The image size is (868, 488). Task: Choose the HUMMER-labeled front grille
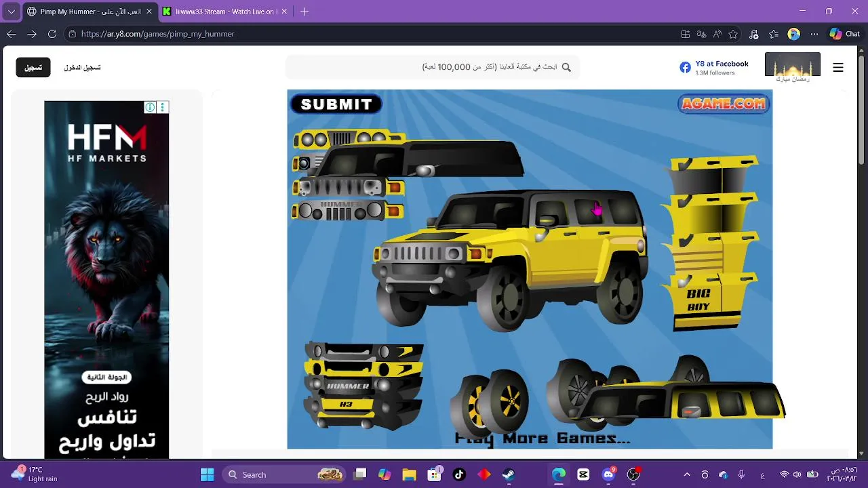click(x=348, y=211)
